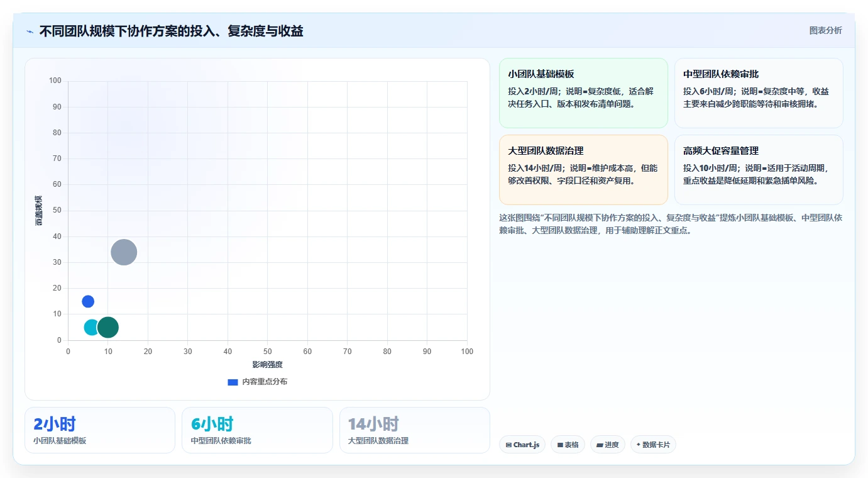868x478 pixels.
Task: Click the 投入14小时/周 description text
Action: coord(583,174)
